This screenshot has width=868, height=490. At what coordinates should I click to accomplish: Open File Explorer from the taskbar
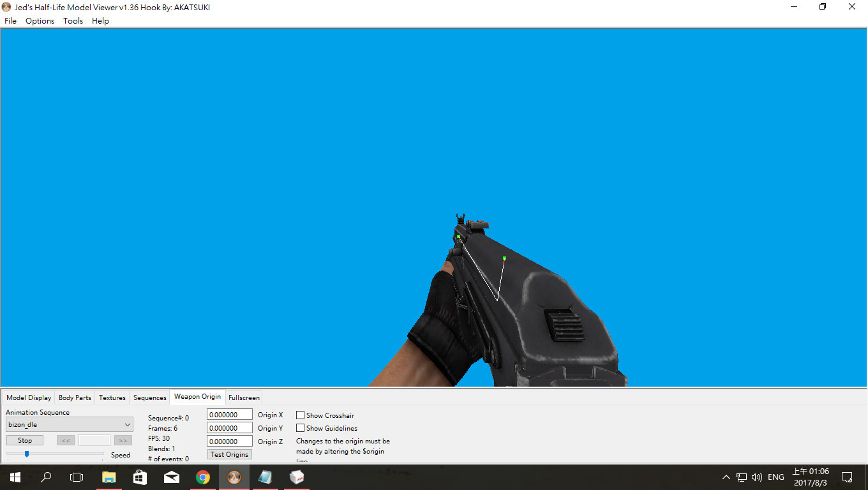pyautogui.click(x=108, y=477)
